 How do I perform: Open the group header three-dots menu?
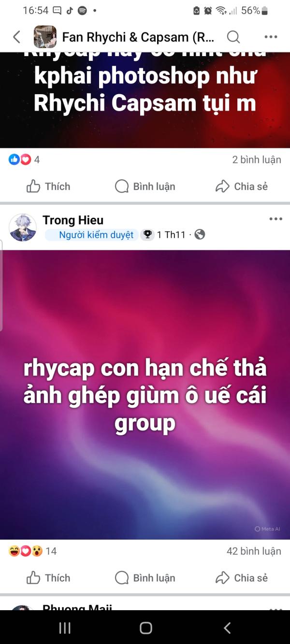271,37
